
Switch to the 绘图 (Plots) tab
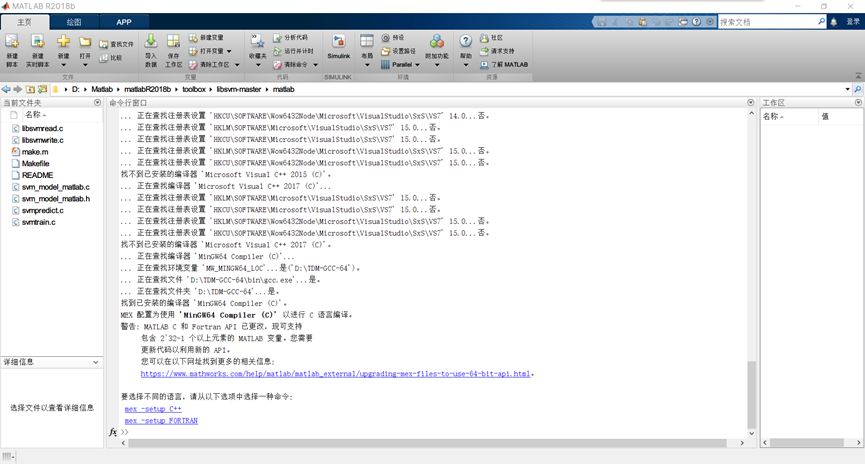[x=74, y=22]
